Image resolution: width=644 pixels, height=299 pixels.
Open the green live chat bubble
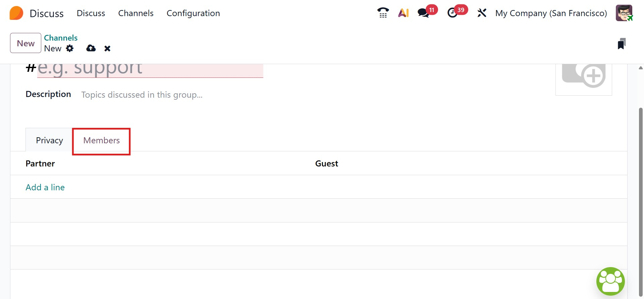click(x=610, y=281)
